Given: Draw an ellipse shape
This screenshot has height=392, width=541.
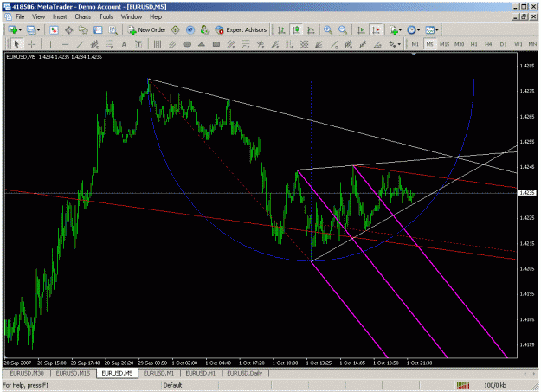Looking at the screenshot, I should pyautogui.click(x=187, y=44).
